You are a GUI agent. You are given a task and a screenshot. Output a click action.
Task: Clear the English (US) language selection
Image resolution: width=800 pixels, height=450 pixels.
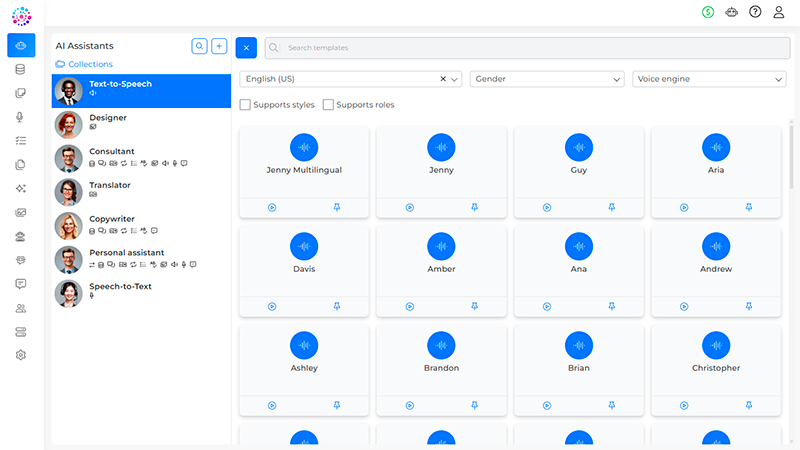pos(443,79)
